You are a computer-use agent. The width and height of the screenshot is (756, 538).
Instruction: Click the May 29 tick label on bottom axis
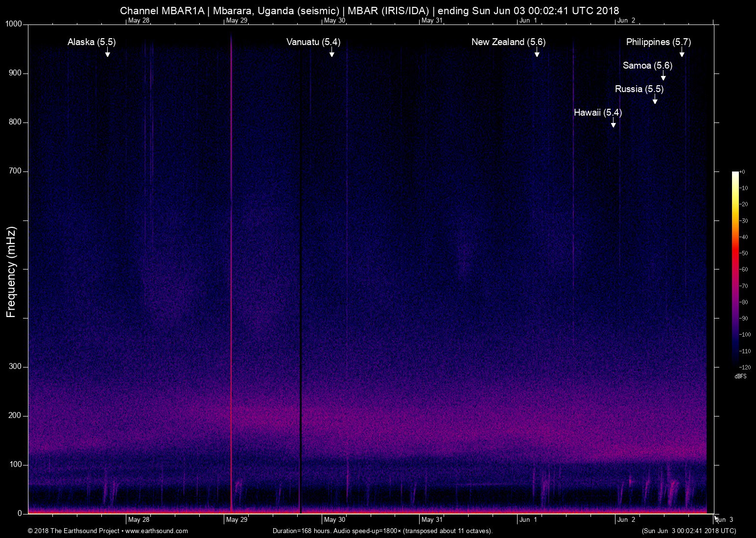point(236,520)
